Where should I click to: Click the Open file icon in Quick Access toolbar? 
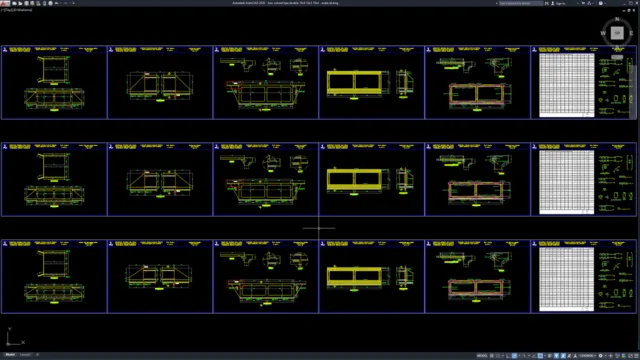[20, 3]
